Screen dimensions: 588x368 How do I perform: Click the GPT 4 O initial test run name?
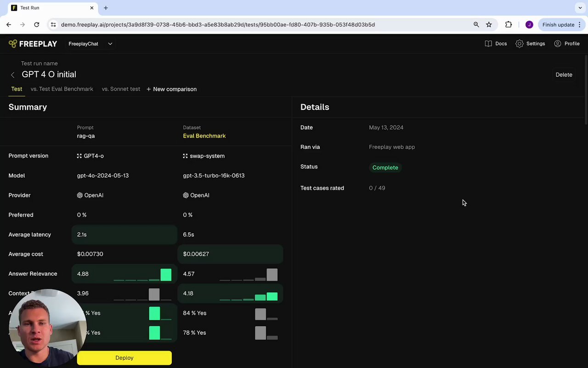pos(49,75)
